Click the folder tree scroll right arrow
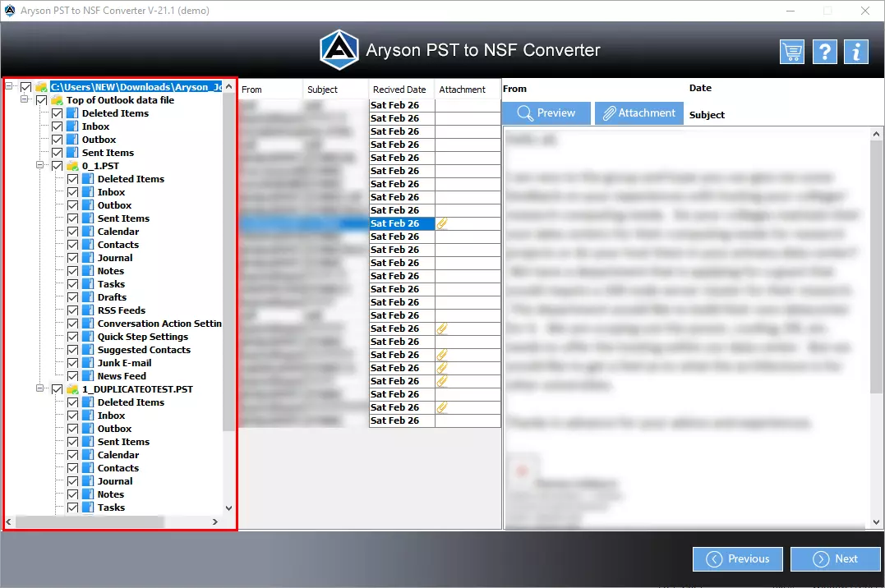This screenshot has height=588, width=885. click(215, 522)
